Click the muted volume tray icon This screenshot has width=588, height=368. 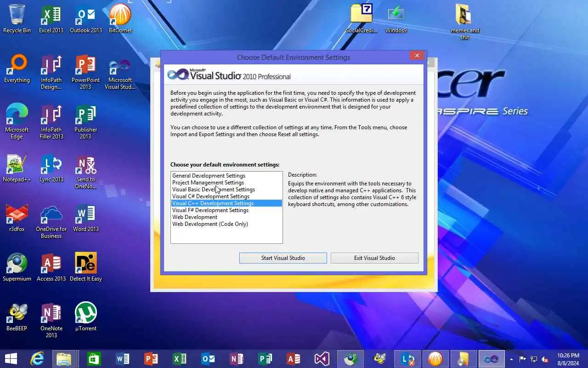[x=545, y=359]
